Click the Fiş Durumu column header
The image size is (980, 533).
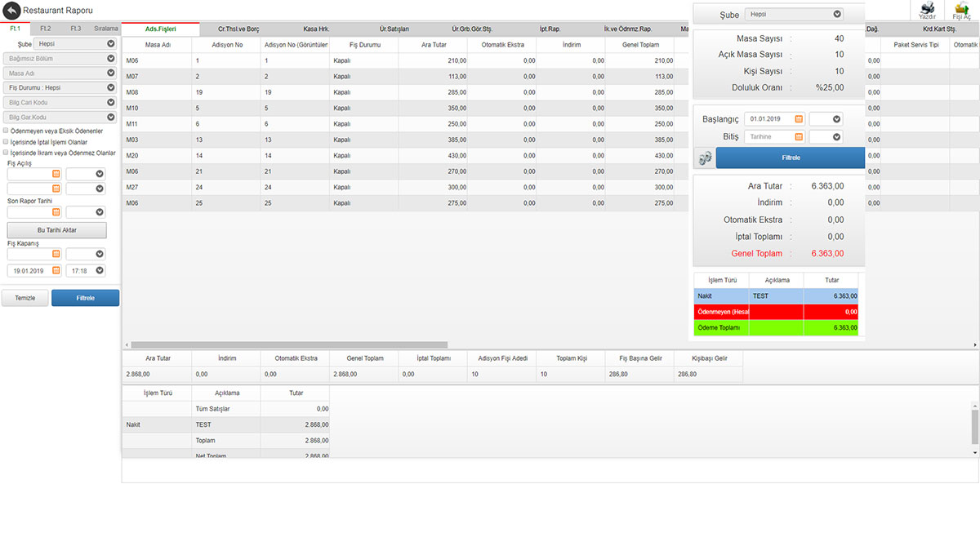(x=364, y=44)
